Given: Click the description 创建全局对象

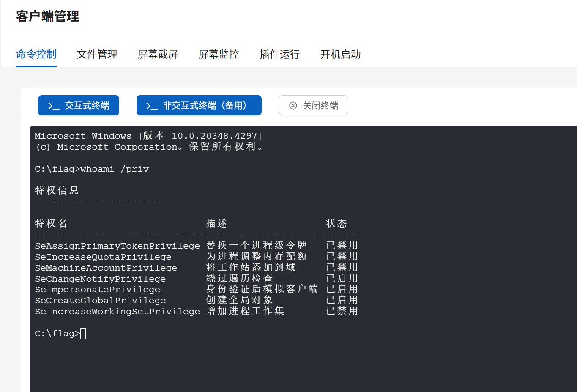Looking at the screenshot, I should pos(240,300).
